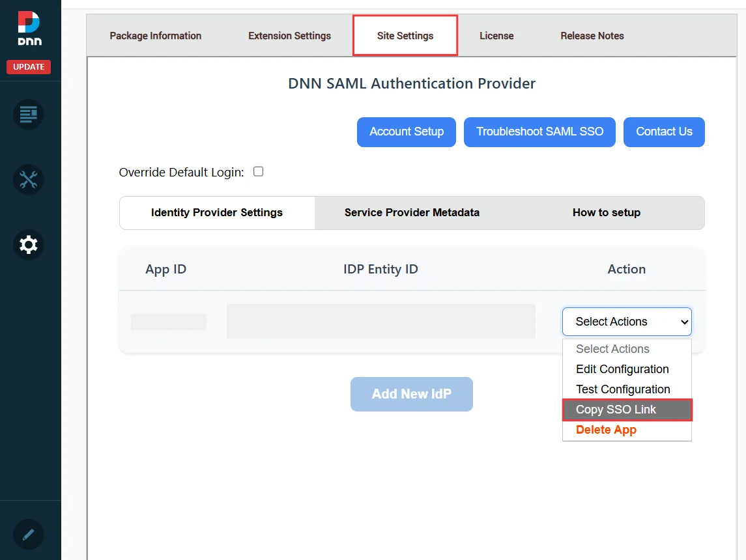Choose Edit Configuration from the dropdown
Screen dimensions: 746x560
click(x=627, y=369)
